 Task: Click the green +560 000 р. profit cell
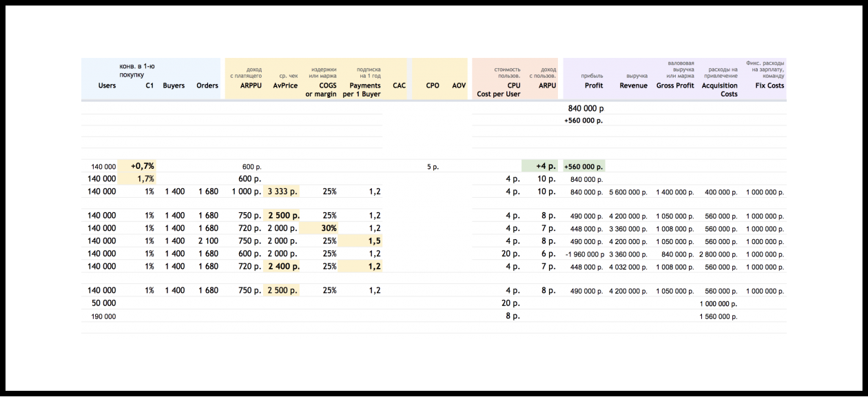click(x=583, y=166)
